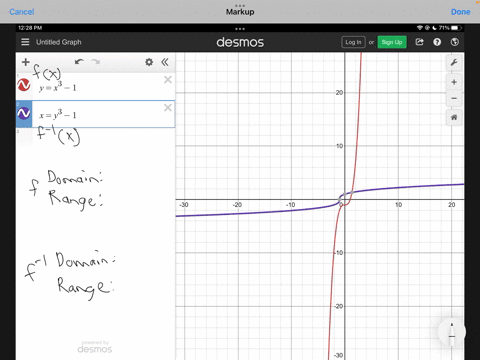Open graph settings wrench
This screenshot has width=480, height=360.
point(454,62)
